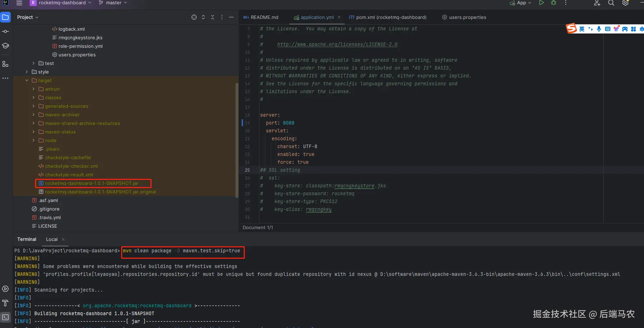Click the Sogou input method logo
Viewport: 644px width, 328px height.
pyautogui.click(x=571, y=29)
